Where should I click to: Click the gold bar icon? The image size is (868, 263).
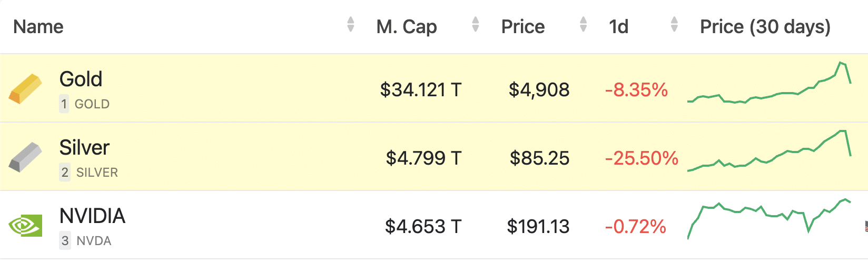click(25, 89)
